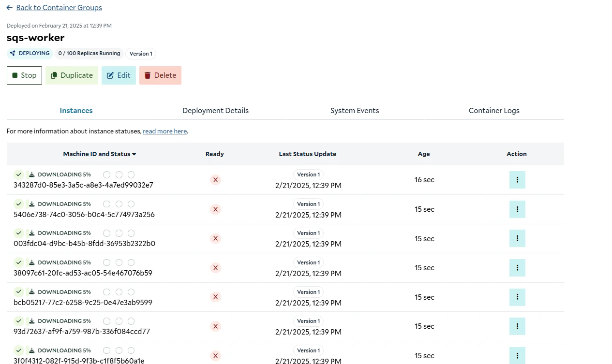Image resolution: width=612 pixels, height=364 pixels.
Task: Click the download icon in 5406e738 row
Action: pos(31,204)
